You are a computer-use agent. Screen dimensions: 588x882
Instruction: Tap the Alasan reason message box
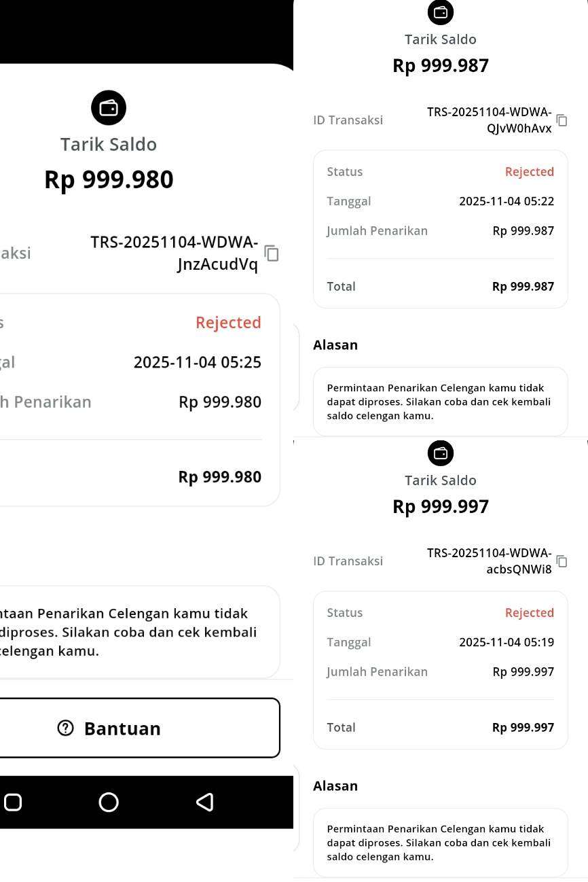point(440,401)
